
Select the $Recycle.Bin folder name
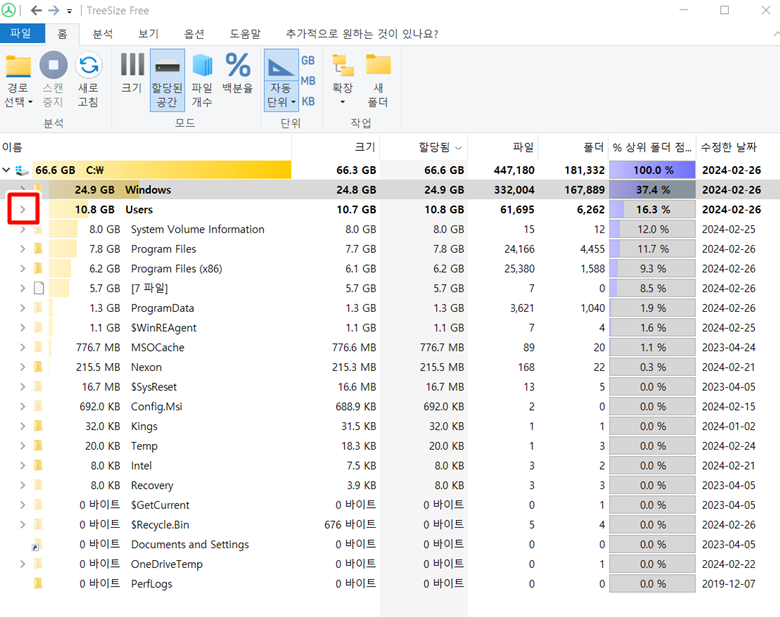pyautogui.click(x=160, y=524)
